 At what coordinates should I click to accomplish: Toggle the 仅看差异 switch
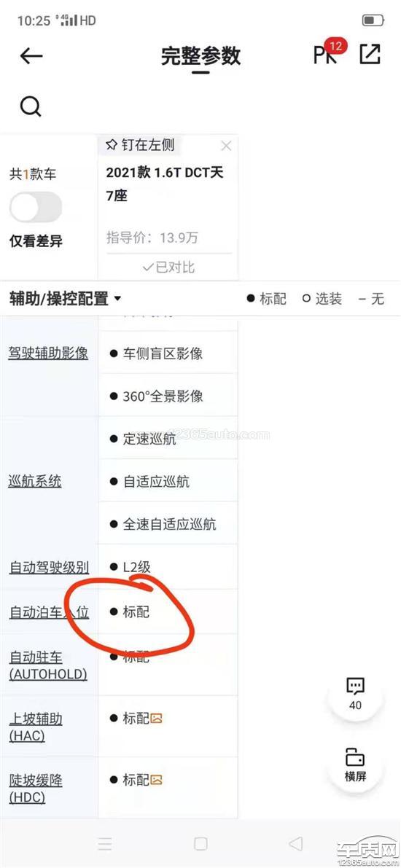point(36,207)
